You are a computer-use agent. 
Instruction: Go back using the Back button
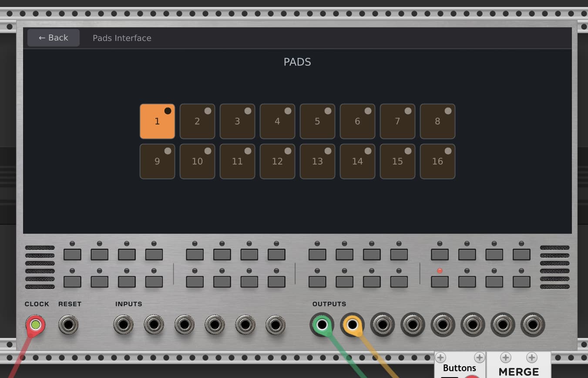pyautogui.click(x=54, y=38)
